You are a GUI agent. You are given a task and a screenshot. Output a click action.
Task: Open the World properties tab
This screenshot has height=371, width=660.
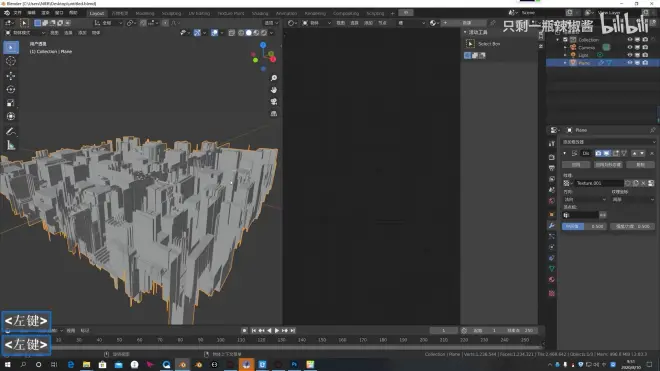pyautogui.click(x=552, y=201)
